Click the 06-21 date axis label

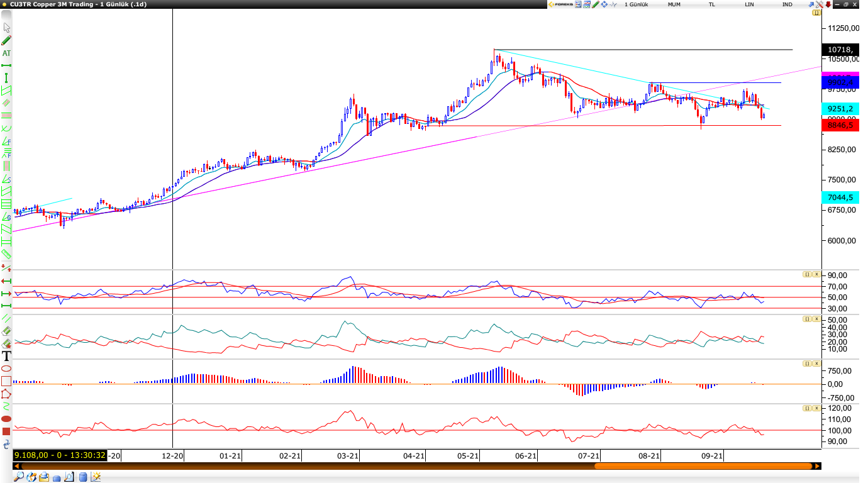point(525,456)
